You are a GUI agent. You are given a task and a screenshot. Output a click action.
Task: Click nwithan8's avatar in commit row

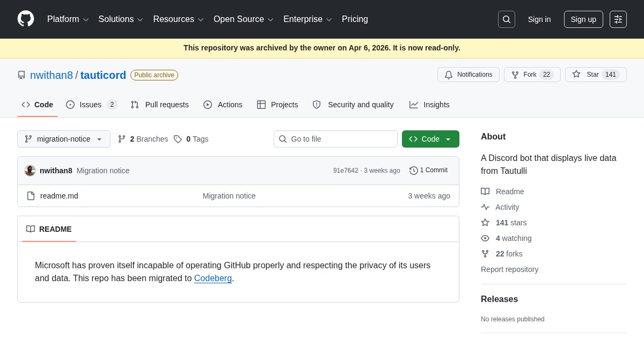(x=30, y=171)
